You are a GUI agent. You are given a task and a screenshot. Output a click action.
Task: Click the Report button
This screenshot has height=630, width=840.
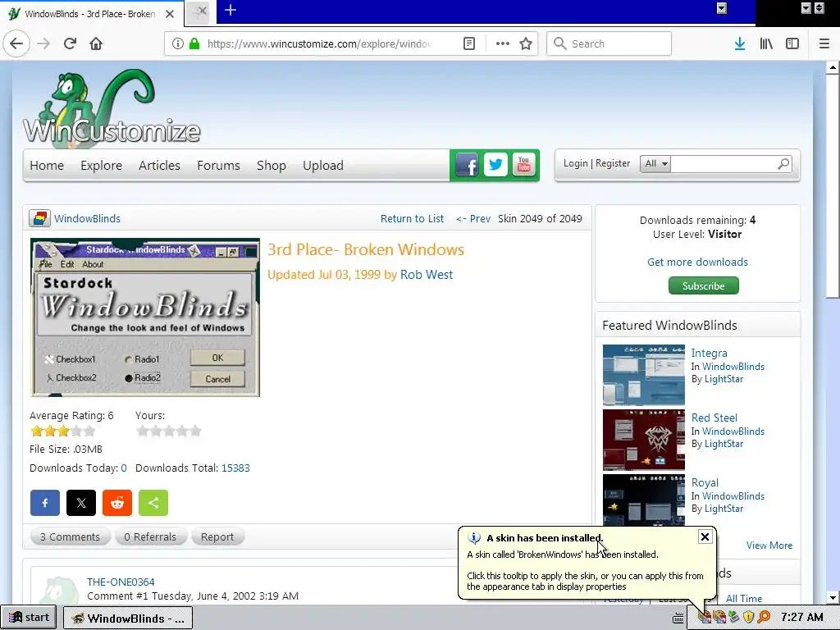pos(217,536)
